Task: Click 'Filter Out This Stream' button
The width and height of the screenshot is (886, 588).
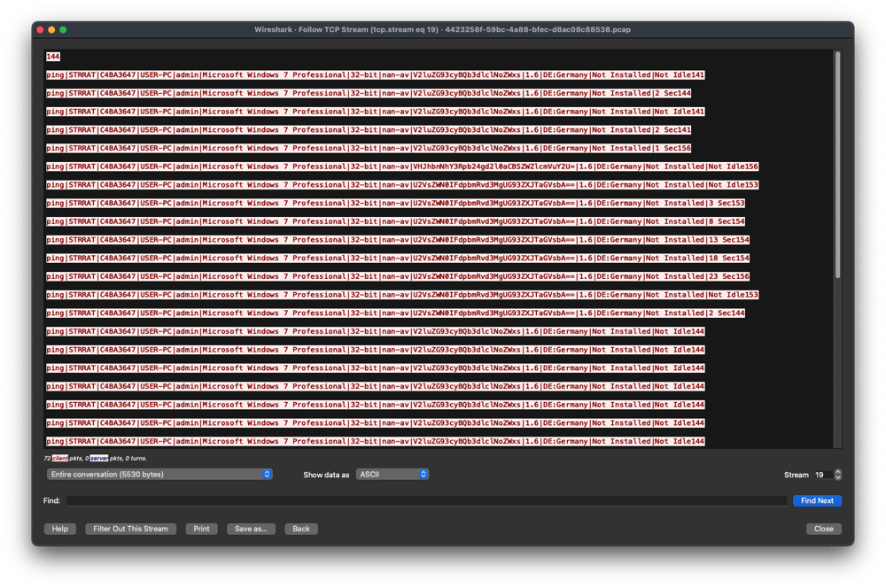Action: pyautogui.click(x=131, y=529)
